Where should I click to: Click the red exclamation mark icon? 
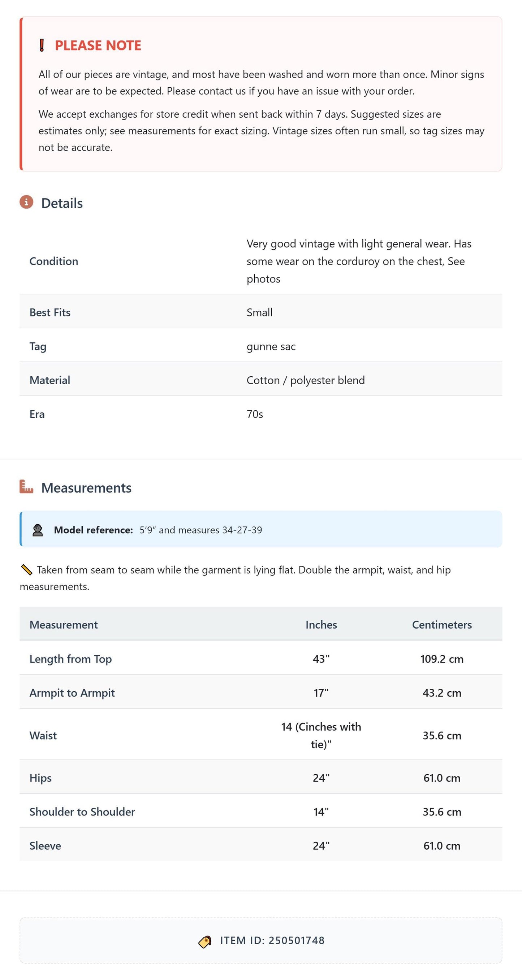click(42, 45)
